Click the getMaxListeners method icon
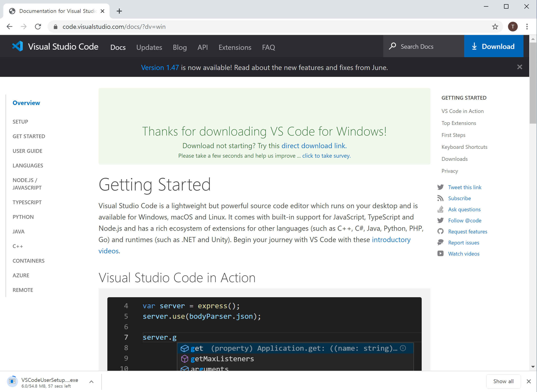 coord(185,359)
